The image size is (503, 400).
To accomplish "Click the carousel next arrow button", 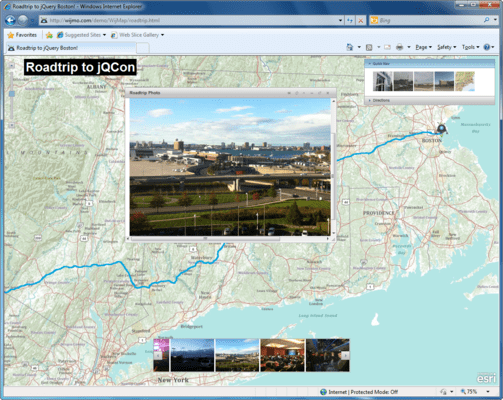I will coord(345,356).
